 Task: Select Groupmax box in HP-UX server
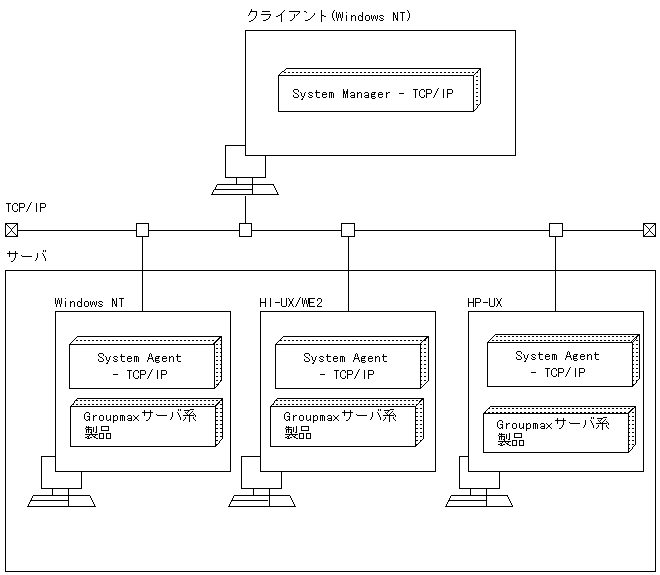(x=559, y=430)
